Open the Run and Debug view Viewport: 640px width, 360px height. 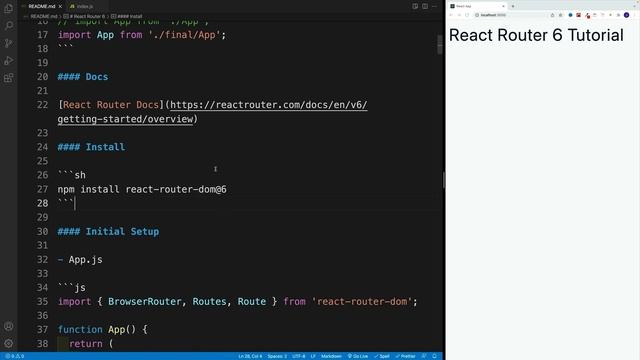pos(9,61)
